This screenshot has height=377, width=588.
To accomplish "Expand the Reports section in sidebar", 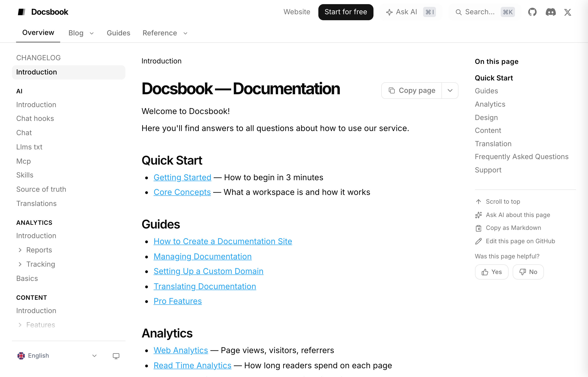I will (x=20, y=250).
